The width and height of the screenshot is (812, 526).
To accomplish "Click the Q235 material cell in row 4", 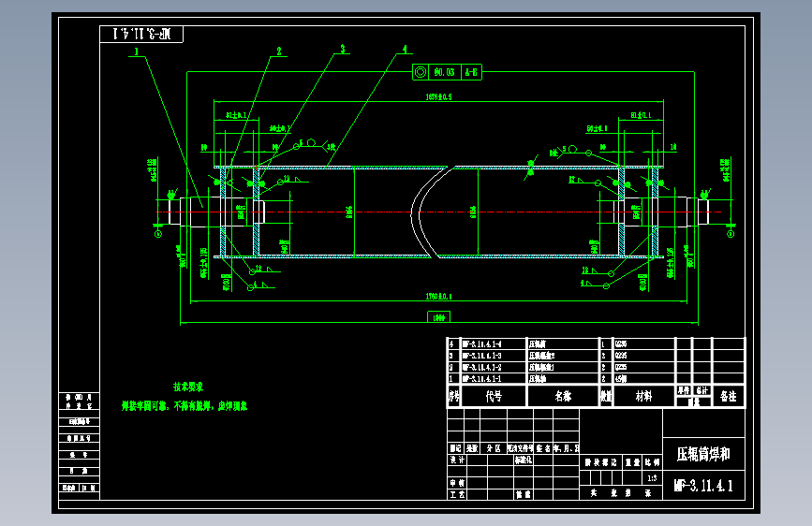I will [621, 343].
